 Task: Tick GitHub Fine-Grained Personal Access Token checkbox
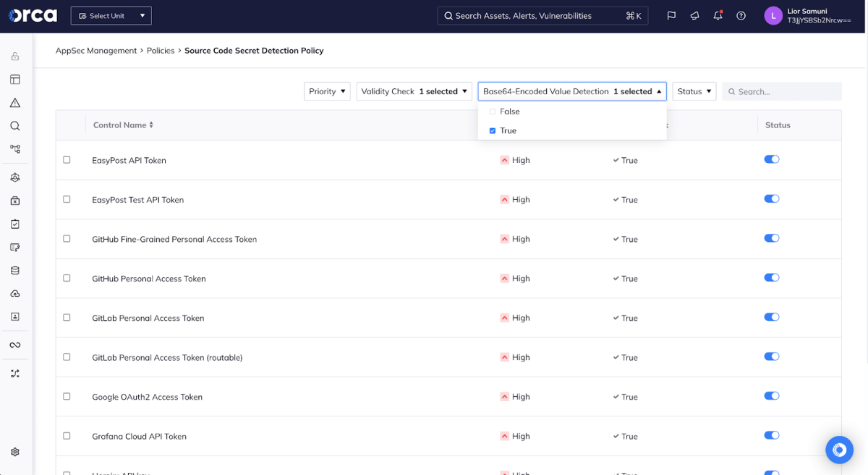click(67, 239)
